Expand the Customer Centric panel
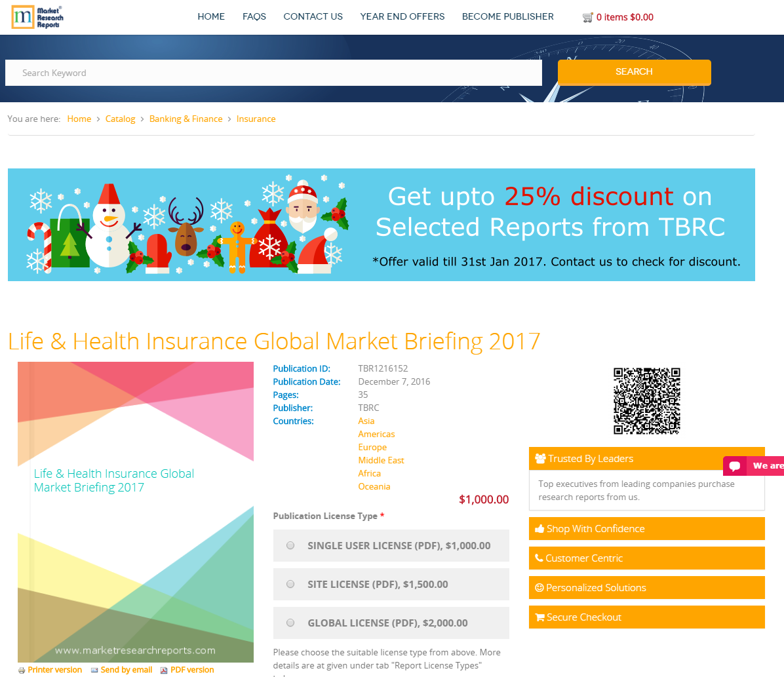 [646, 558]
